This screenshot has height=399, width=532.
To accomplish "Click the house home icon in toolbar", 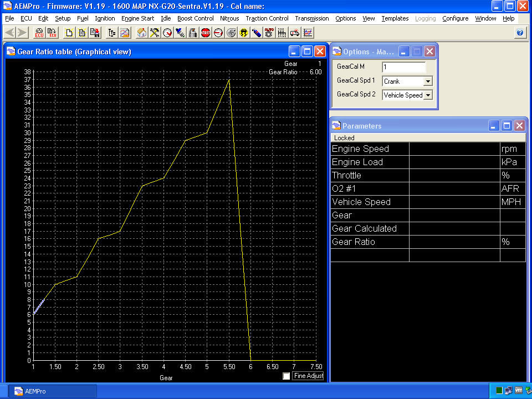I will [x=141, y=33].
